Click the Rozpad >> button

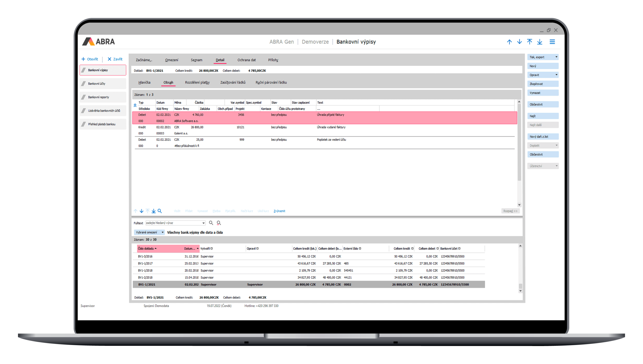[x=510, y=211]
